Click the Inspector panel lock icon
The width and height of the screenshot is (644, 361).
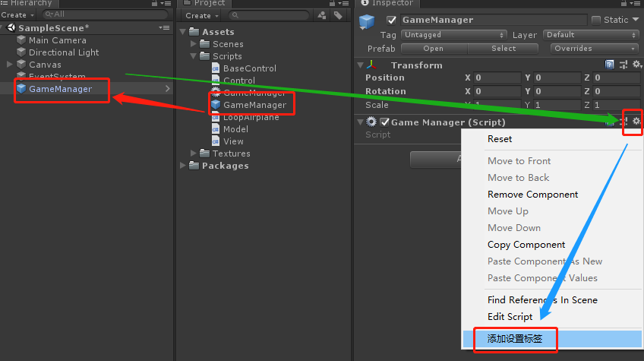624,3
